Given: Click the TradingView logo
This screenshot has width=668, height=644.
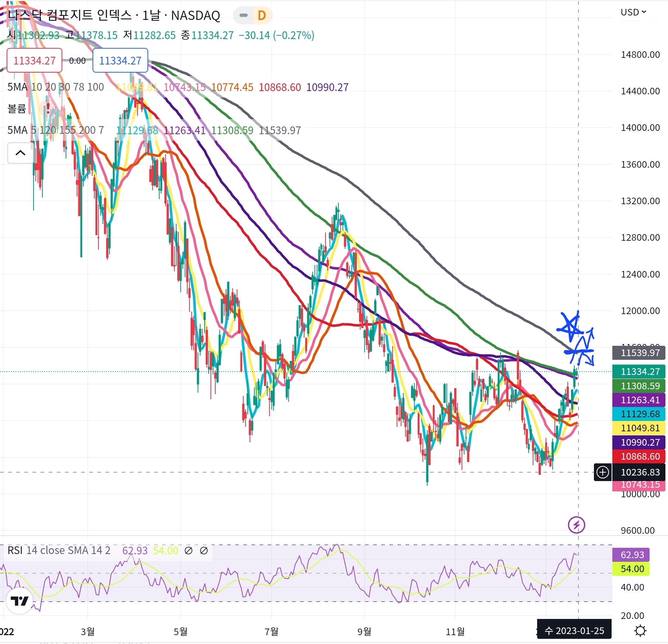Looking at the screenshot, I should tap(20, 601).
